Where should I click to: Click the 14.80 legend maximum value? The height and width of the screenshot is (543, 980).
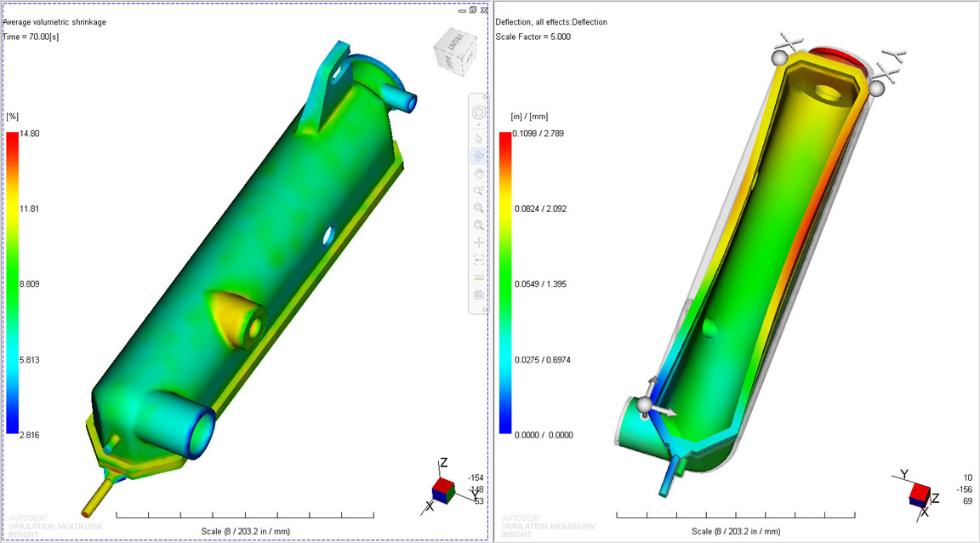click(x=30, y=134)
